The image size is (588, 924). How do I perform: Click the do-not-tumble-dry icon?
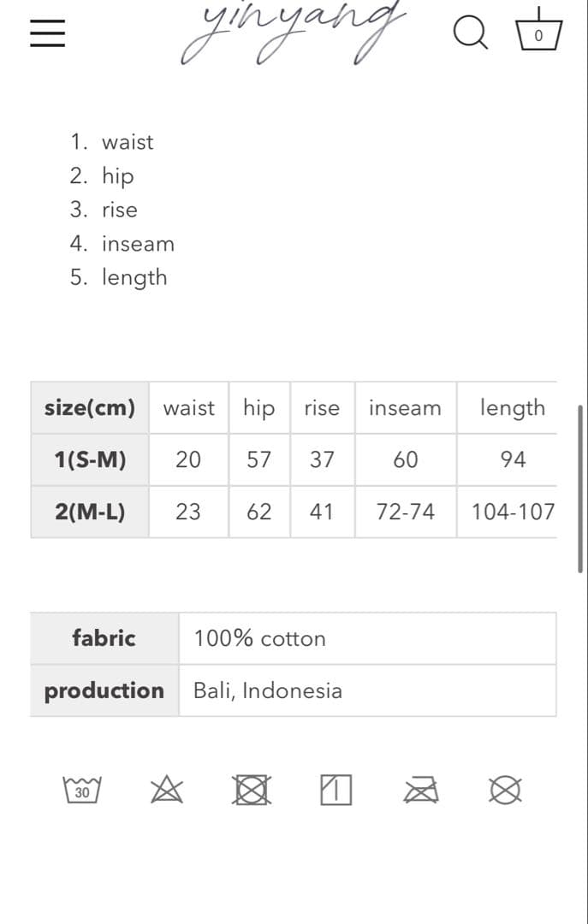coord(252,790)
